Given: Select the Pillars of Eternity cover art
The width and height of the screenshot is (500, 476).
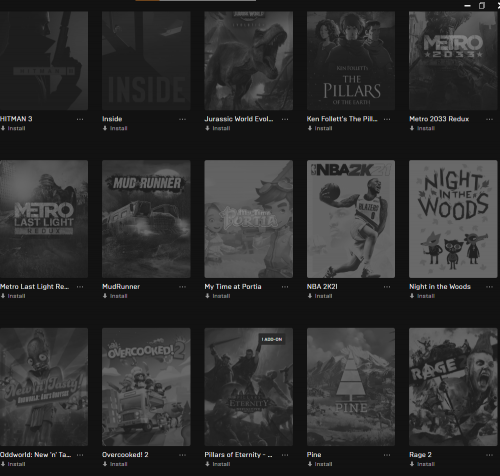Looking at the screenshot, I should click(249, 387).
